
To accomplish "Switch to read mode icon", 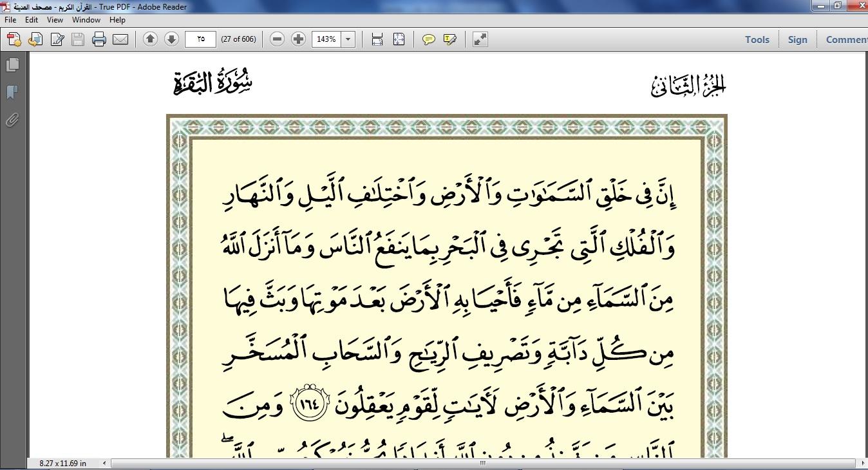I will tap(480, 39).
